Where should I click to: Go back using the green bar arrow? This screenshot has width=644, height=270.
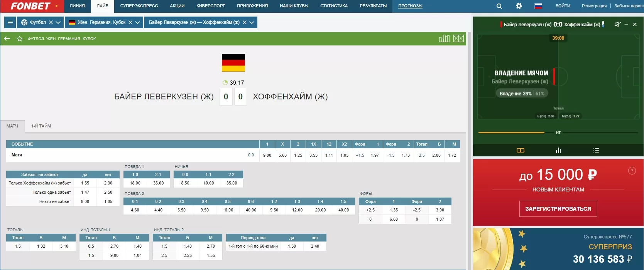7,39
